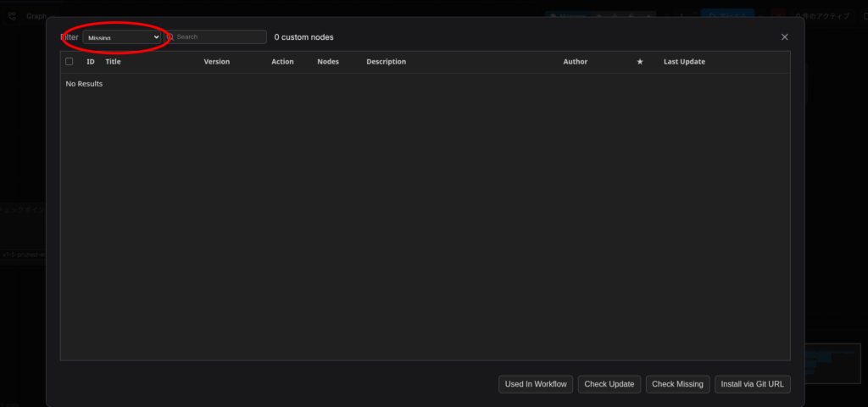Toggle the select-all checkbox in the table header
This screenshot has width=868, height=407.
(x=70, y=62)
